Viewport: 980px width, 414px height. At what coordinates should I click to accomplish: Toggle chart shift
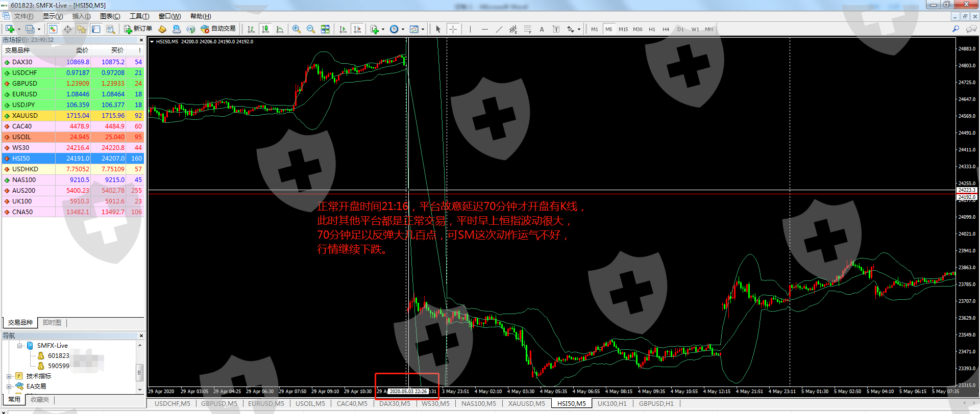point(357,29)
